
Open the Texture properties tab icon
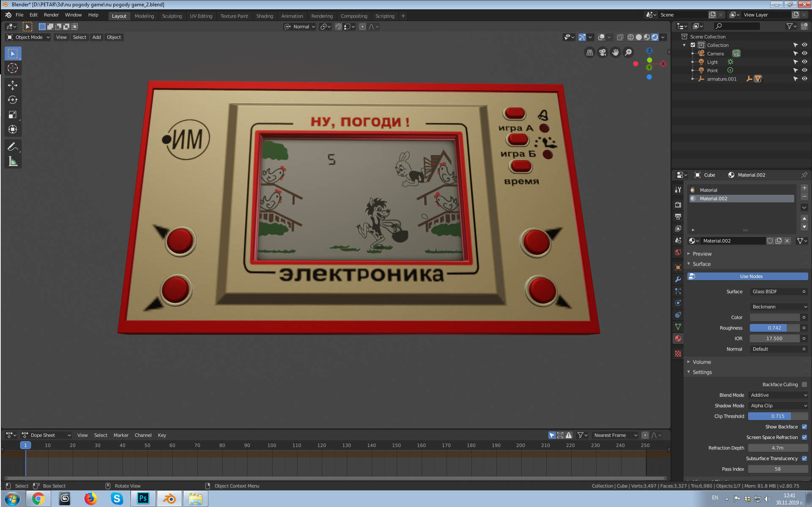click(678, 354)
